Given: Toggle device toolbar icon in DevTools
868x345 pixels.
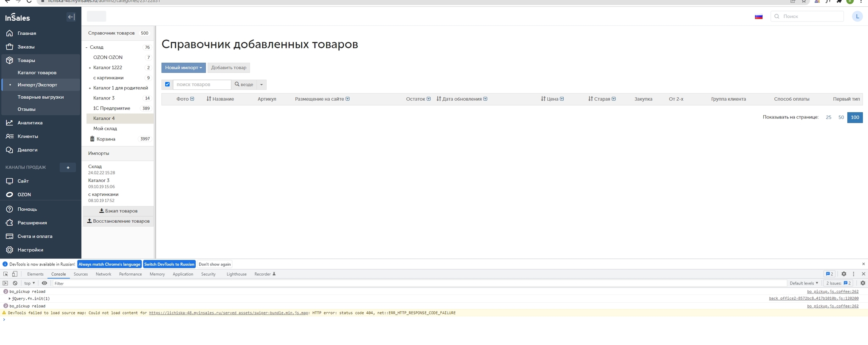Looking at the screenshot, I should coord(15,274).
